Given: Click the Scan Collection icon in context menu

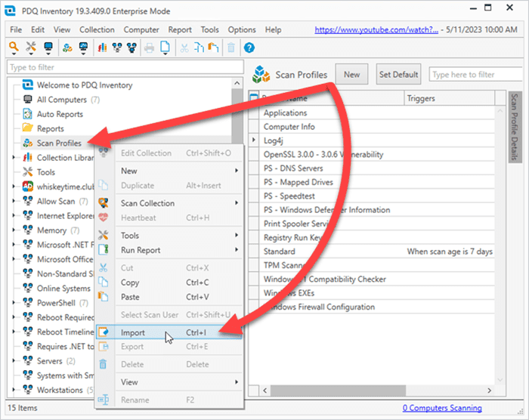Looking at the screenshot, I should pyautogui.click(x=104, y=202).
